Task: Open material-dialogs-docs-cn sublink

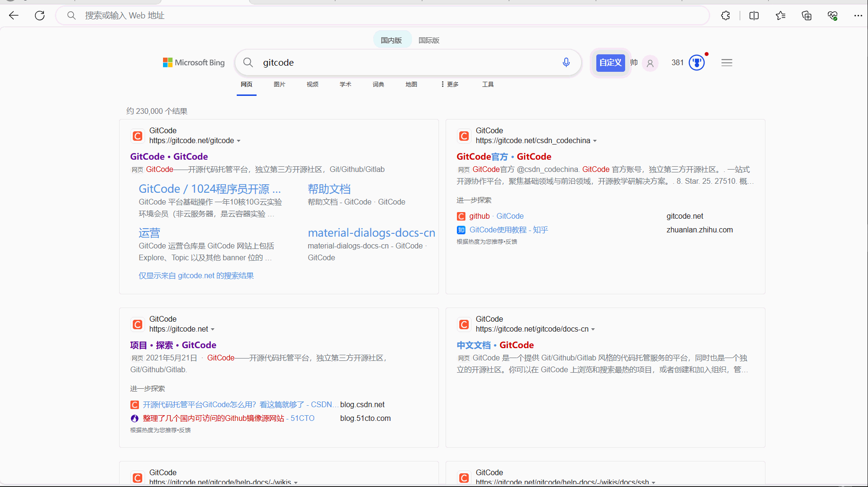Action: (371, 233)
